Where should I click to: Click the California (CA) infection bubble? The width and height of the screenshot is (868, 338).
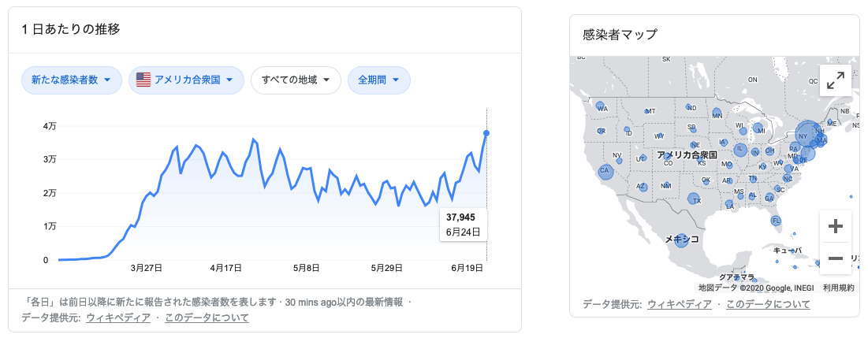coord(605,173)
